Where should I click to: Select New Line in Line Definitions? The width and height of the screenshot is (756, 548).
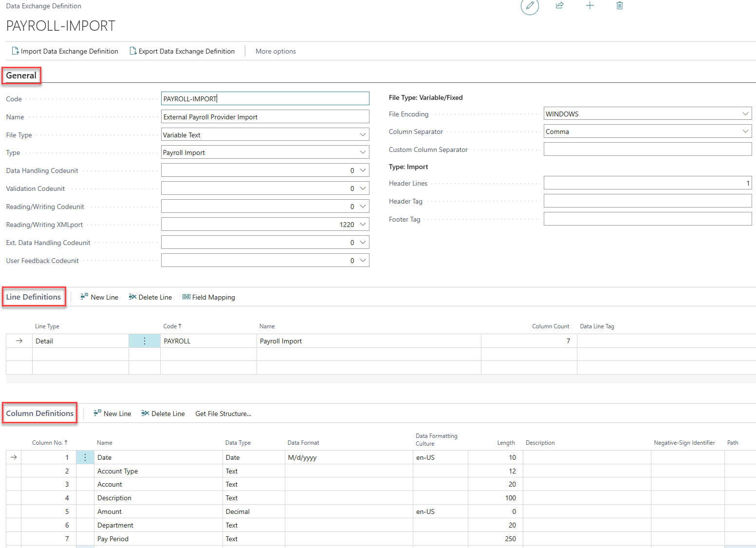point(99,297)
